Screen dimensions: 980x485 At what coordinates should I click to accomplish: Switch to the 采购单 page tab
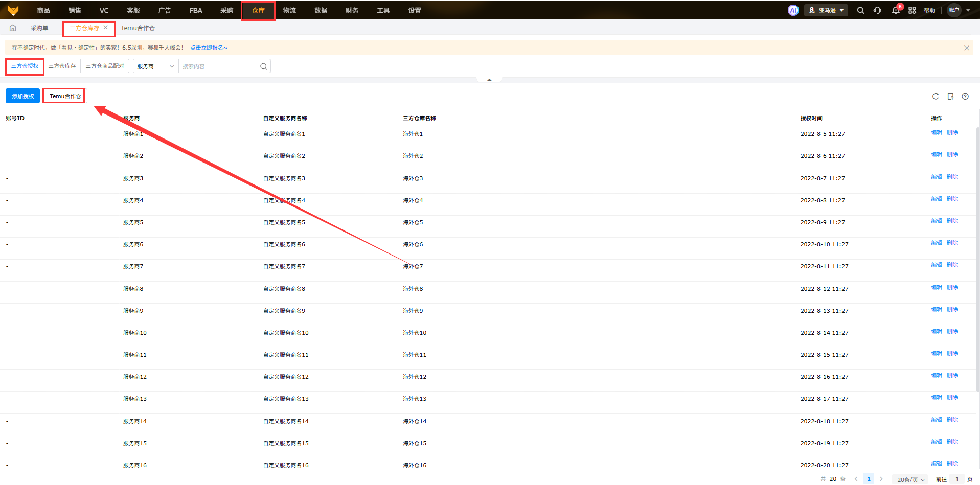tap(39, 28)
